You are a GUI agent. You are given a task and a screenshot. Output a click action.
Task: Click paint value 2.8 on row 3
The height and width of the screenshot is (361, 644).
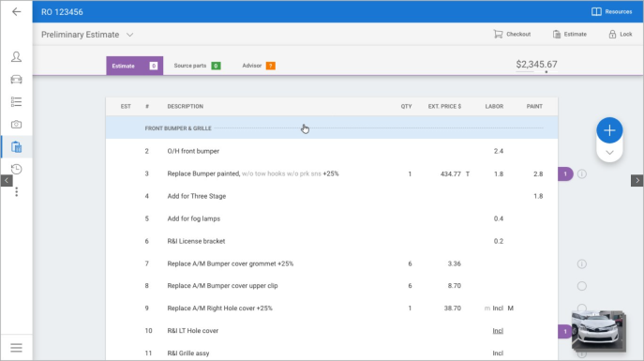538,174
